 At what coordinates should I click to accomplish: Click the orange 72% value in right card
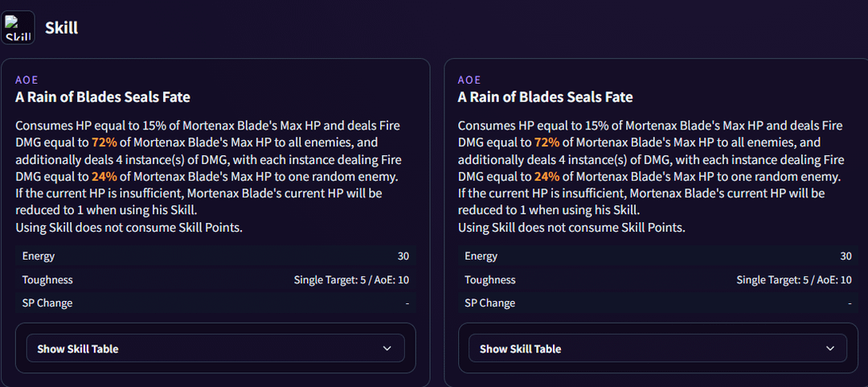(547, 142)
